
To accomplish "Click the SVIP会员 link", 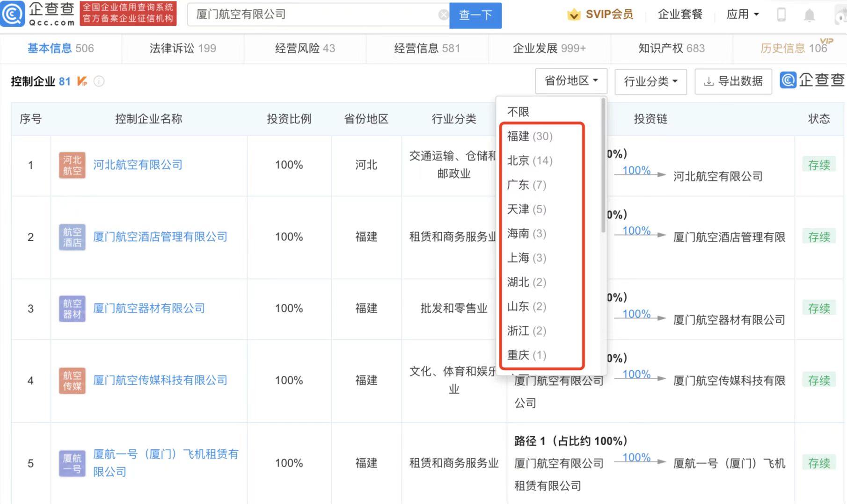I will (609, 14).
